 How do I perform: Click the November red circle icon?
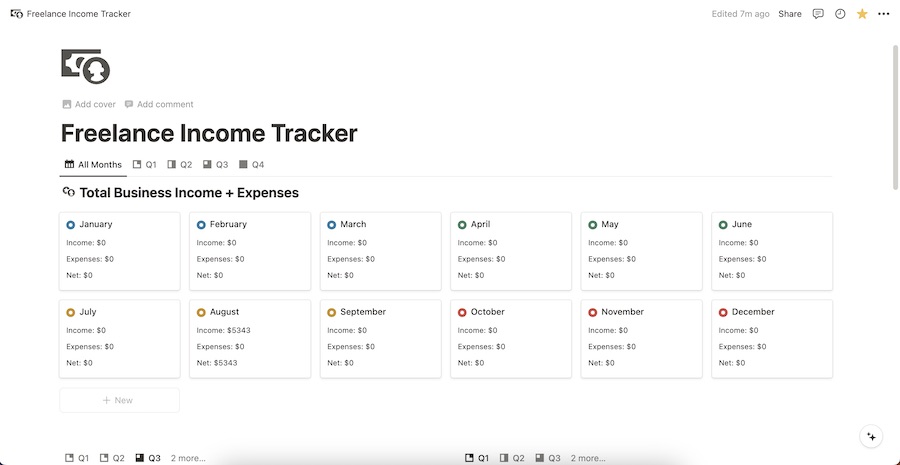click(592, 312)
